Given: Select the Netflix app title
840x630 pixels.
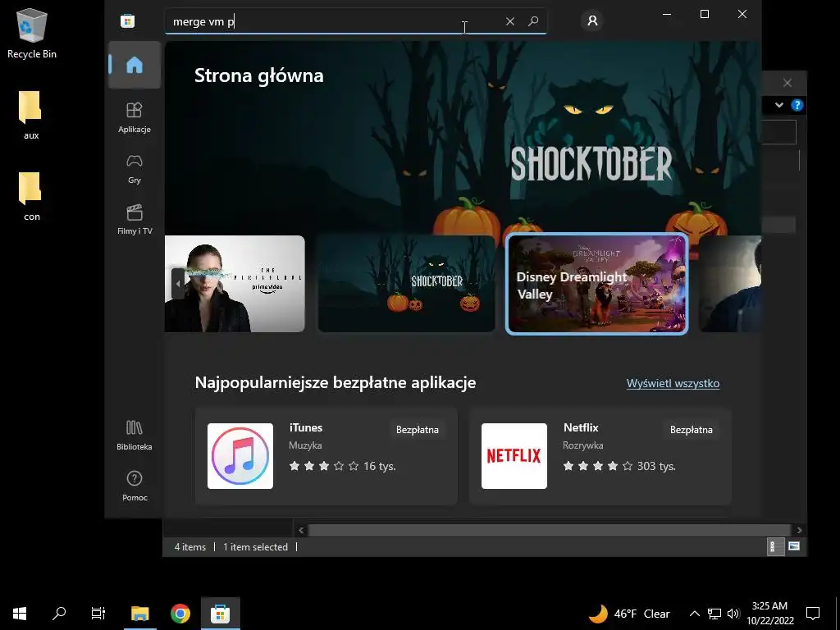Looking at the screenshot, I should (581, 427).
